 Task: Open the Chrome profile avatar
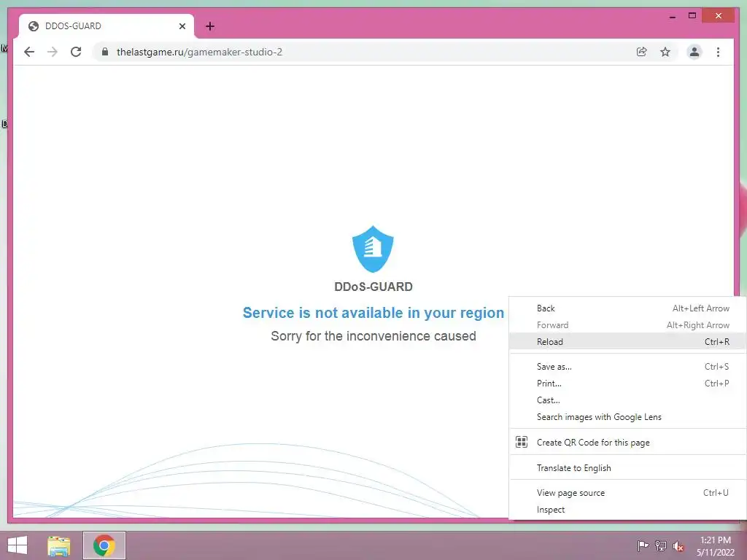point(694,52)
